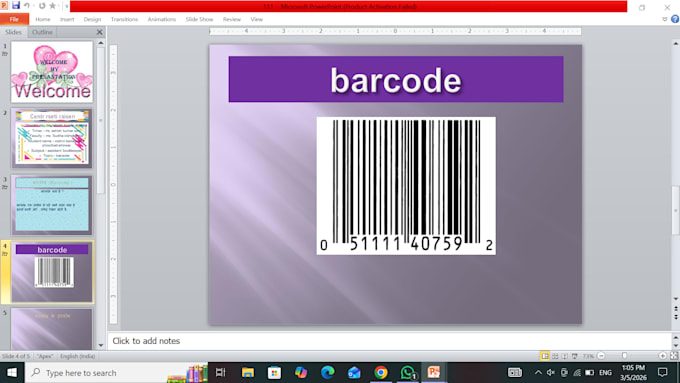The width and height of the screenshot is (680, 383).
Task: Open the Transitions ribbon tab
Action: pos(124,19)
